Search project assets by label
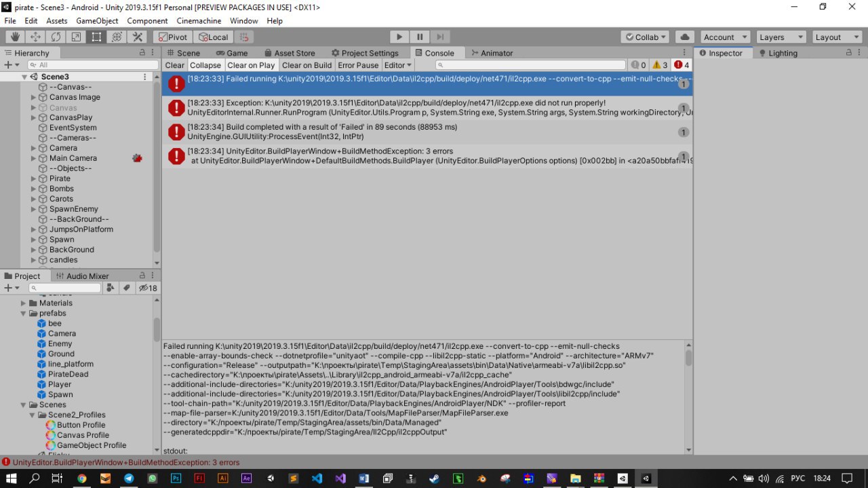The height and width of the screenshot is (488, 868). coord(127,288)
